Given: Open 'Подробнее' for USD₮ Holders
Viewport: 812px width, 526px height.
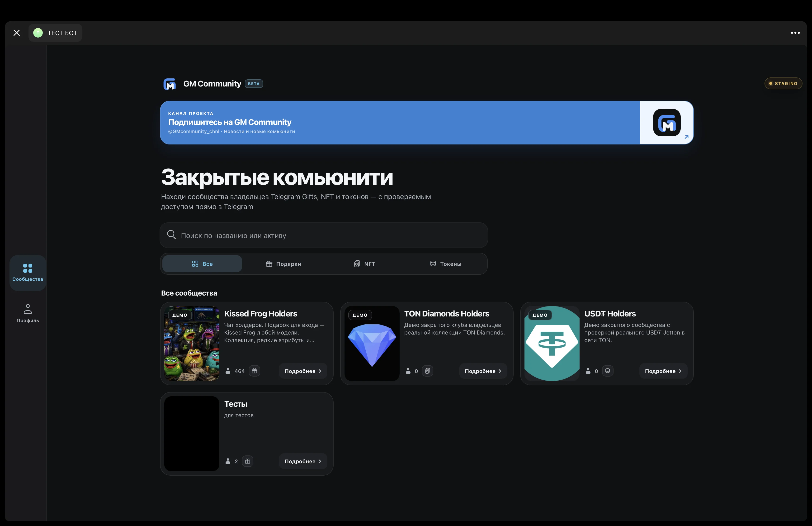Looking at the screenshot, I should coord(663,371).
